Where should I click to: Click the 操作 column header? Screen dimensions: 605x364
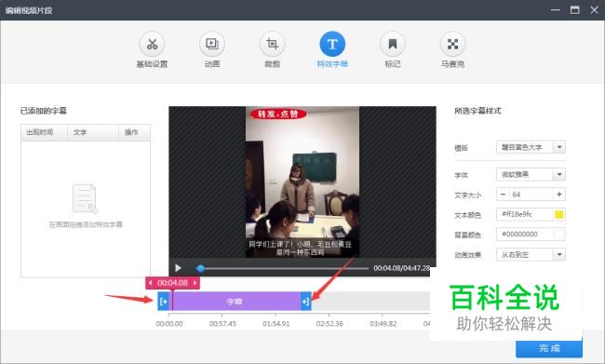[x=134, y=132]
